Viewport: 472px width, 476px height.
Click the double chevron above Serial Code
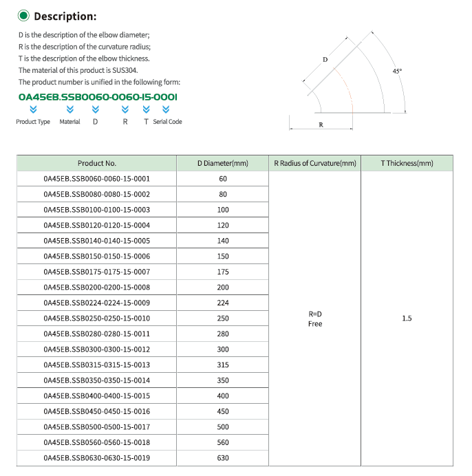pos(166,109)
